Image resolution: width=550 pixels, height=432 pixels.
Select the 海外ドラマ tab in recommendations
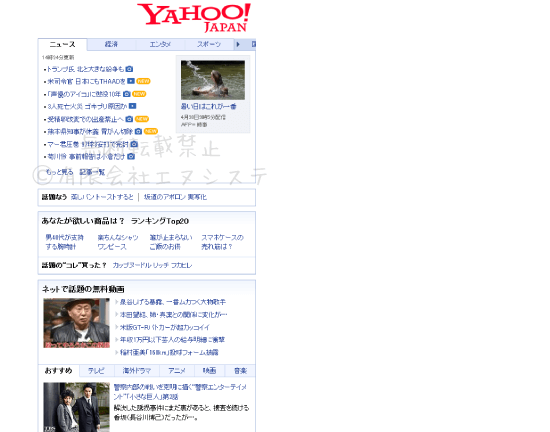(137, 371)
